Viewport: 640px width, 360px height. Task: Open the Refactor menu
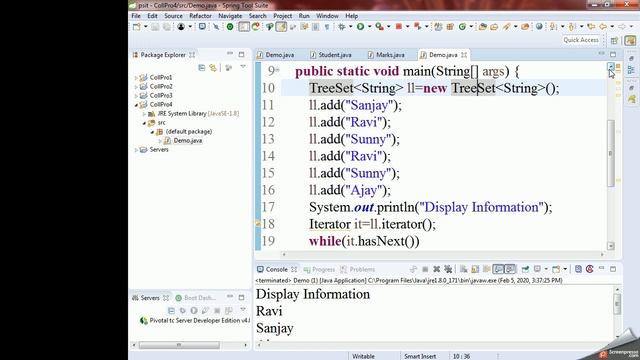pos(200,16)
